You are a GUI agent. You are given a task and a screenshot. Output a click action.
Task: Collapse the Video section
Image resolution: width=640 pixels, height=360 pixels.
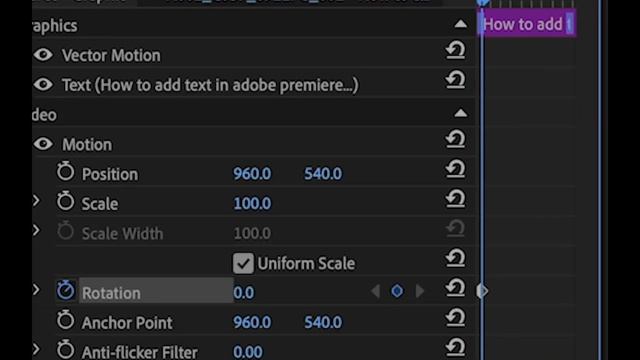point(461,113)
